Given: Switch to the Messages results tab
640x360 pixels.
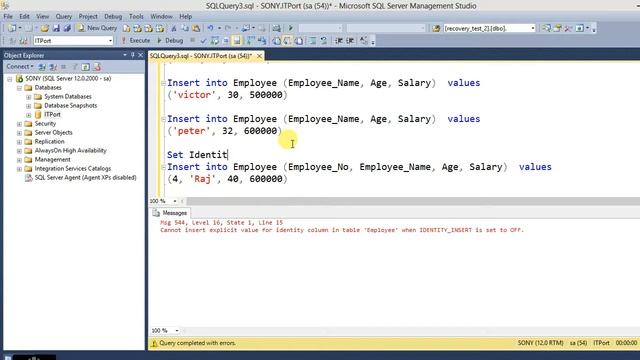Looking at the screenshot, I should tap(170, 213).
